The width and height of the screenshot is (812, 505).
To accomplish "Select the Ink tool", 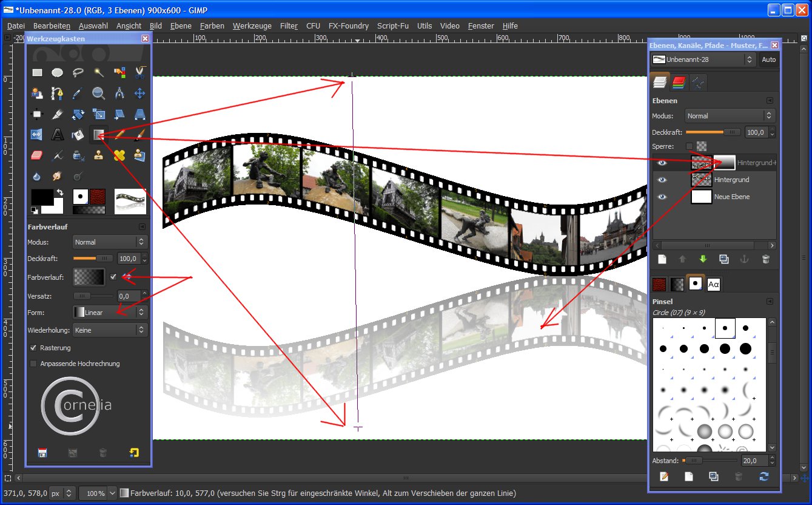I will pos(78,155).
